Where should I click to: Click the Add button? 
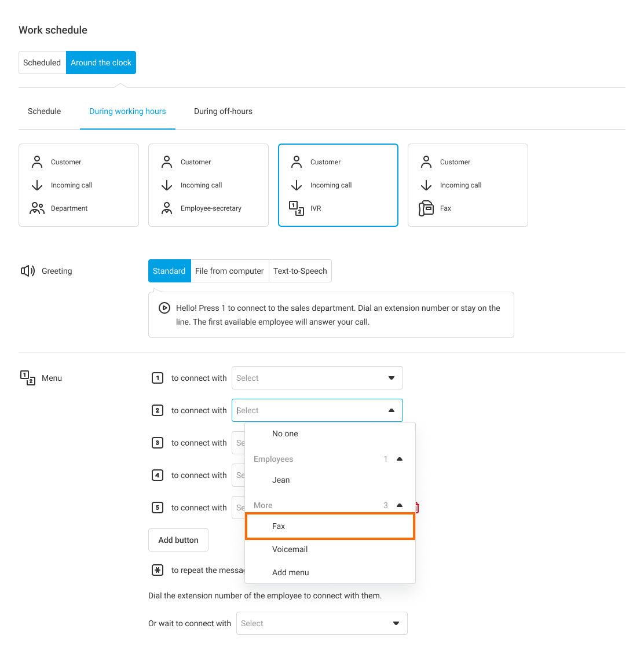[178, 540]
